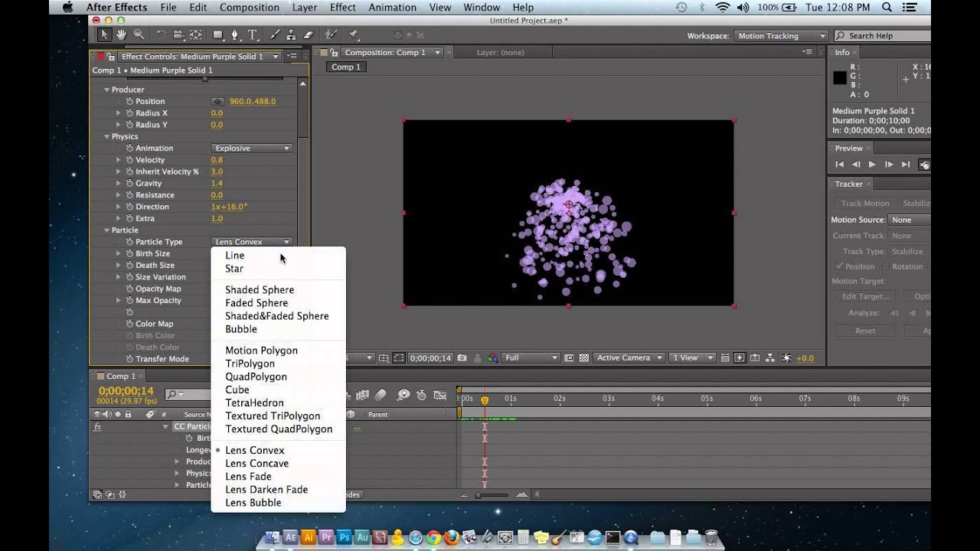Select the Selection arrow tool

104,35
